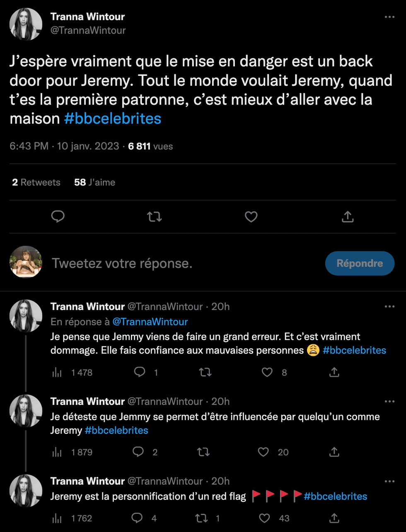
Task: Open #bbcelebrites hashtag in main tweet
Action: [113, 119]
